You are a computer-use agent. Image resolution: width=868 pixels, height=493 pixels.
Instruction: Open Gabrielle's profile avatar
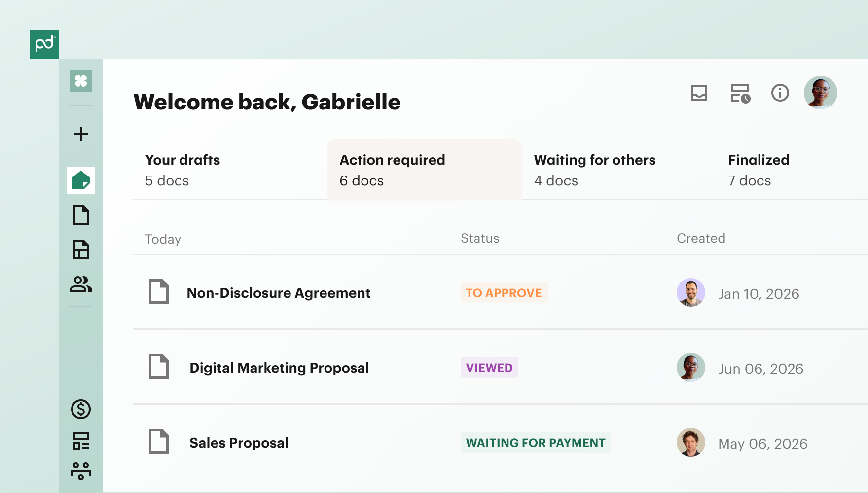pos(821,93)
